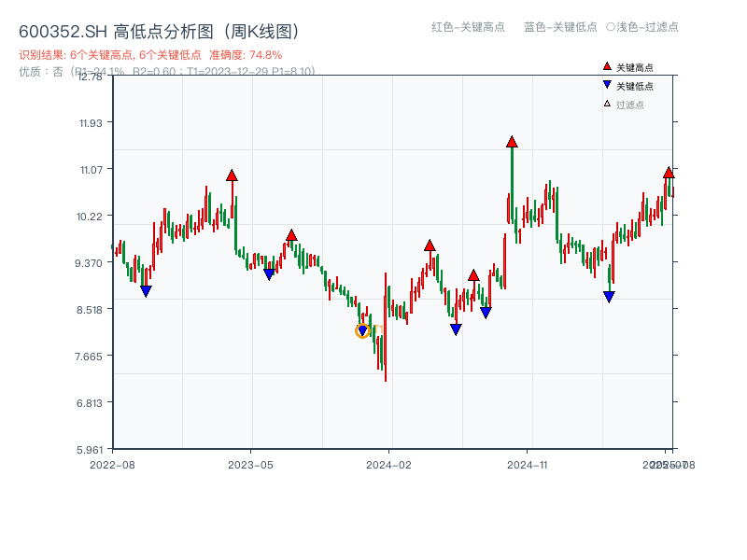This screenshot has height=560, width=747.
Task: Click the 11.07 y-axis label
Action: [x=91, y=170]
